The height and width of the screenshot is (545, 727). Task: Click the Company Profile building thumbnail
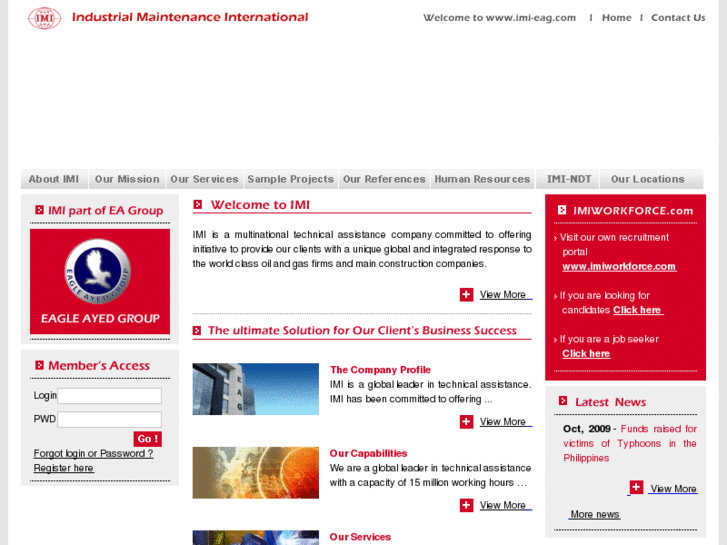point(255,389)
